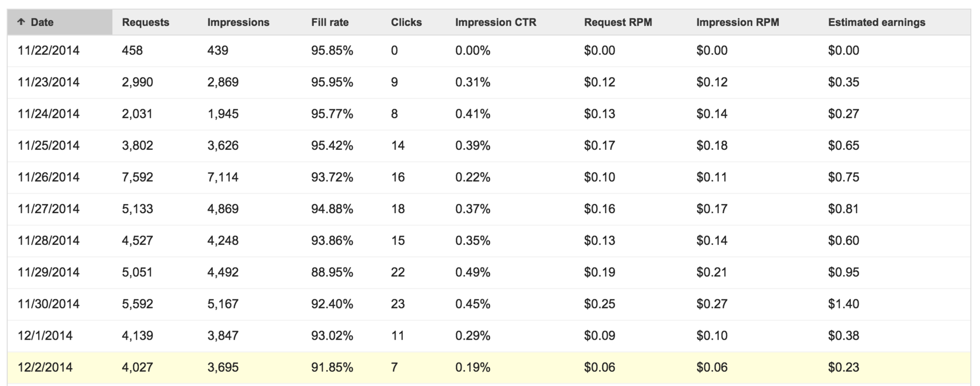Sort table by Requests column
This screenshot has width=980, height=386.
(145, 22)
